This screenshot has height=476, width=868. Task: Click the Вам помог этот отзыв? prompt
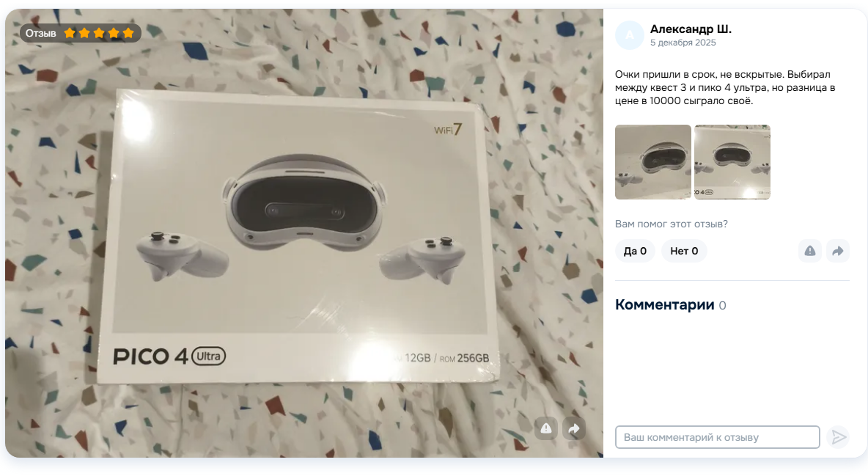tap(672, 224)
